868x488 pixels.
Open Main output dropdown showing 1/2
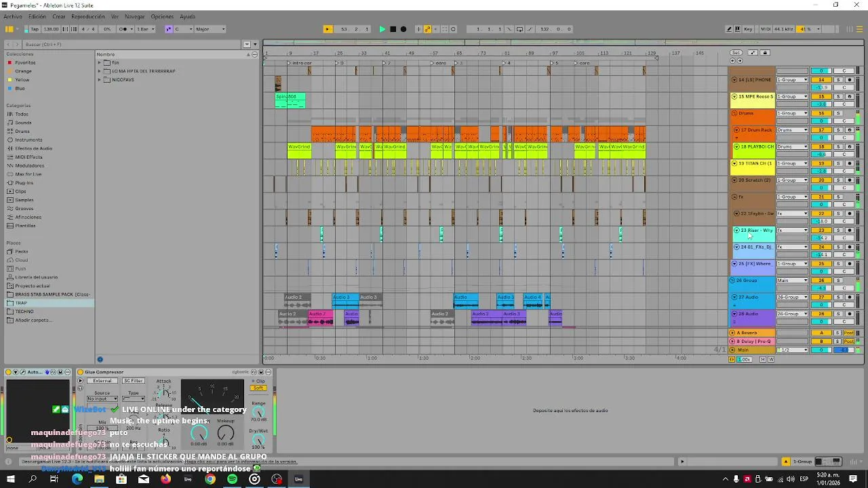792,350
